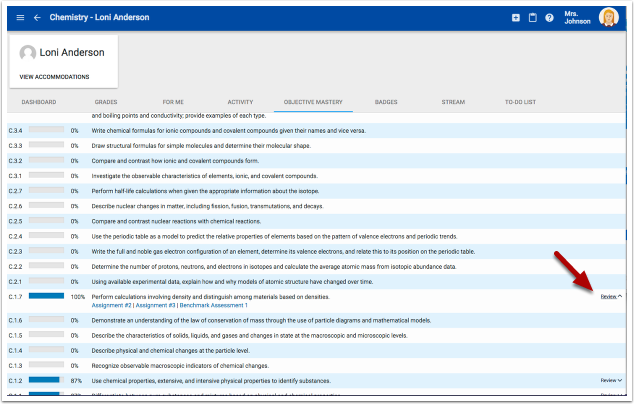Open the help question mark icon
Image resolution: width=634 pixels, height=404 pixels.
[x=549, y=18]
